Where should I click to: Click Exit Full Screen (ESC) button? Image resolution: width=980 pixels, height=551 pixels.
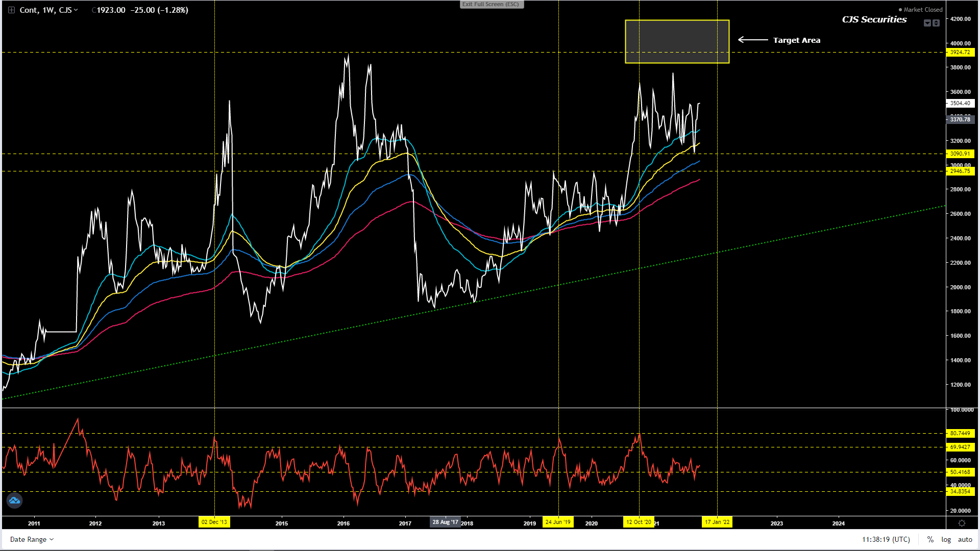[491, 4]
